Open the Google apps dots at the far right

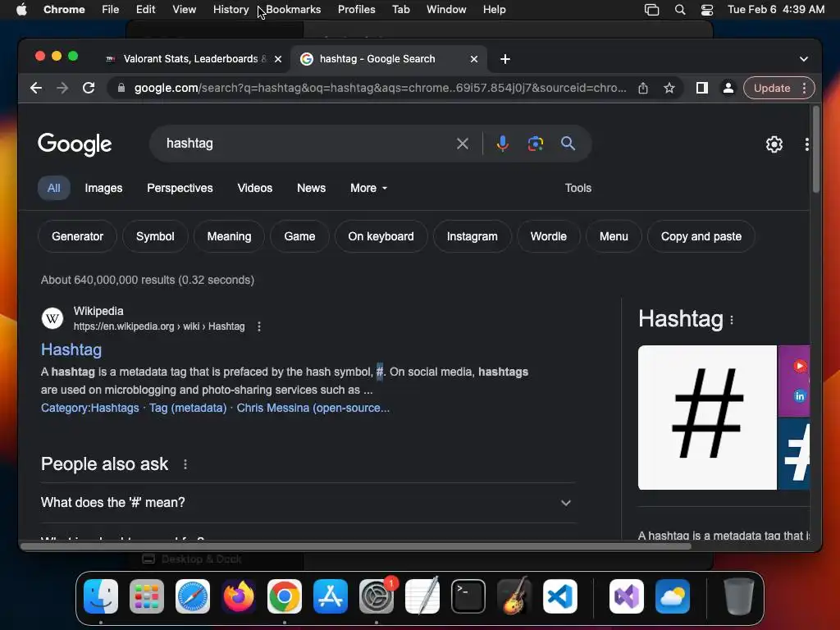[807, 144]
